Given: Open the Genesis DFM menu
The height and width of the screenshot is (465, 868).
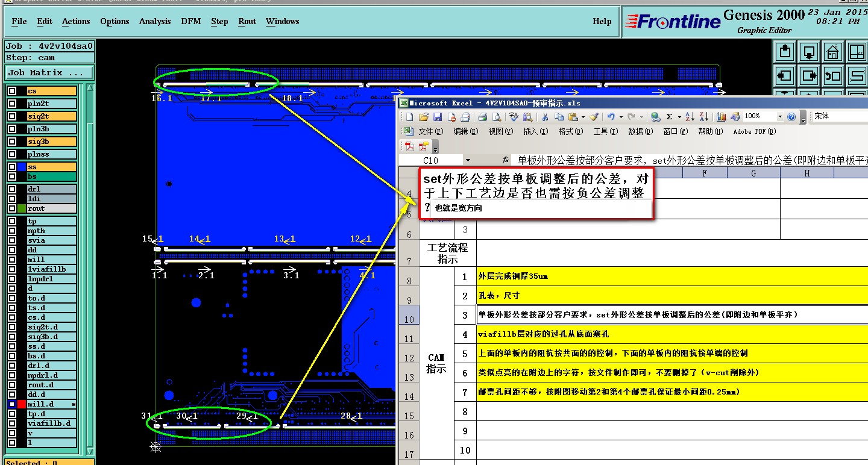Looking at the screenshot, I should pos(191,21).
